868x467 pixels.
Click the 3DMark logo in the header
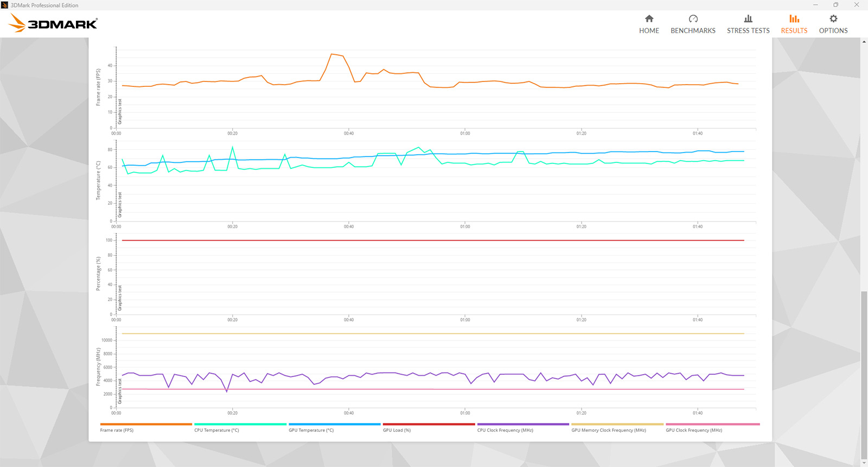click(53, 23)
